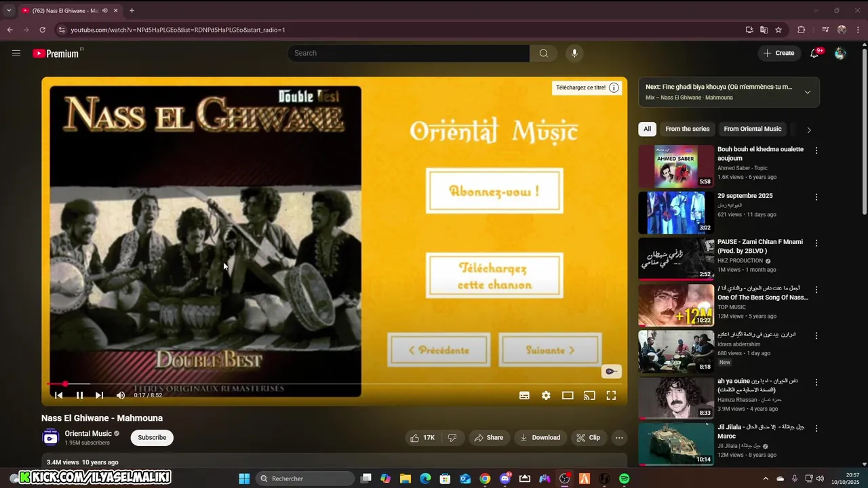Open the Oriental Music channel avatar
The width and height of the screenshot is (868, 488).
point(51,437)
